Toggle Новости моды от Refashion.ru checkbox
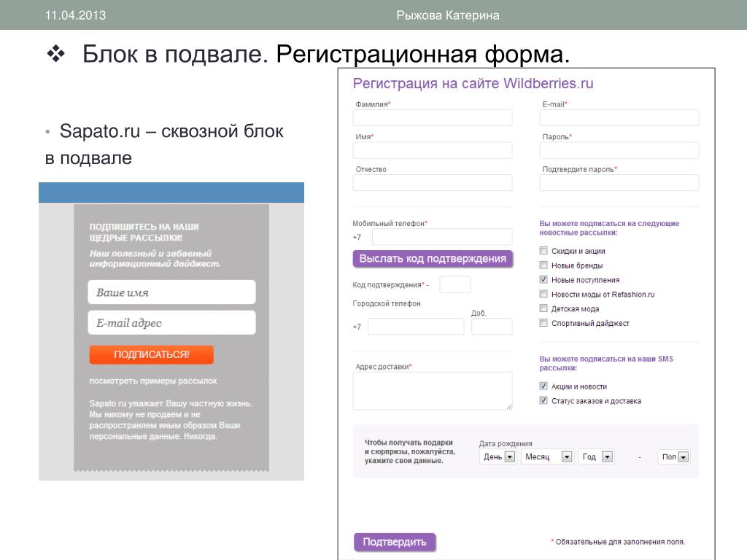The width and height of the screenshot is (747, 560). [x=543, y=294]
